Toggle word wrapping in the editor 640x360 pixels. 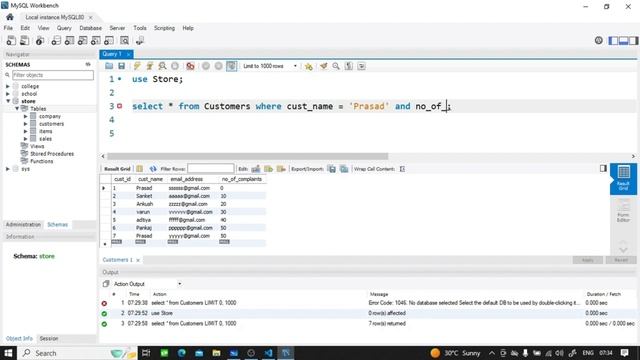coord(362,66)
